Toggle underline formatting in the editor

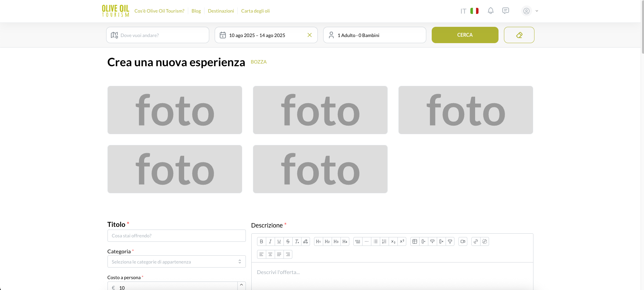[279, 241]
